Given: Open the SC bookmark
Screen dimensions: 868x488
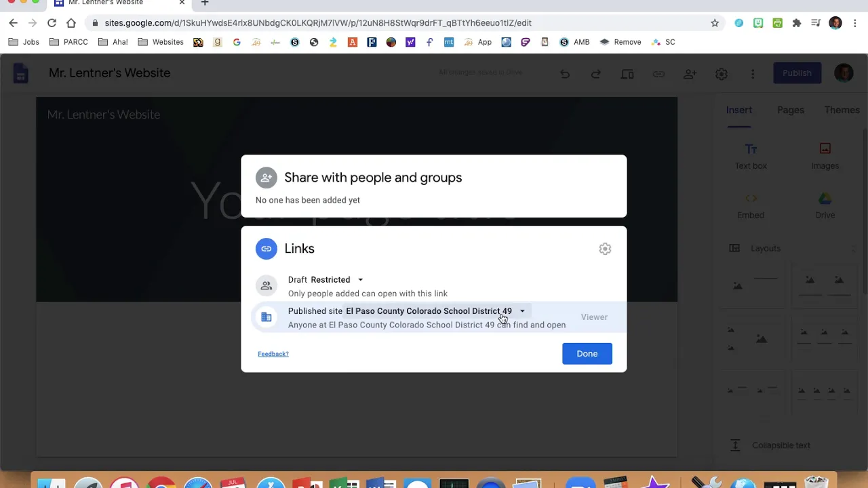Looking at the screenshot, I should coord(663,42).
